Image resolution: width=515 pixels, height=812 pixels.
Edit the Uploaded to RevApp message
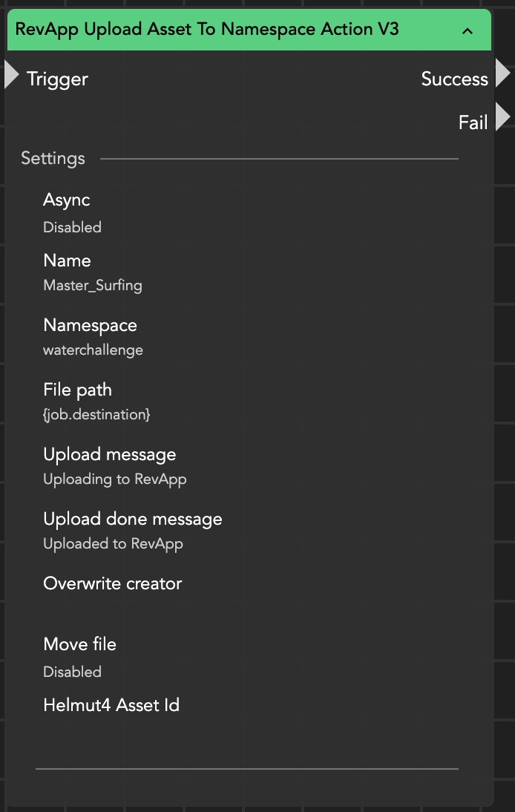[113, 544]
